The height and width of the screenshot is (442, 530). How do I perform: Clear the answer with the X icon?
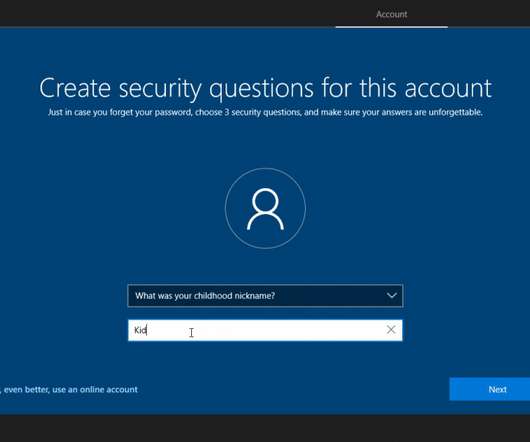click(x=391, y=329)
